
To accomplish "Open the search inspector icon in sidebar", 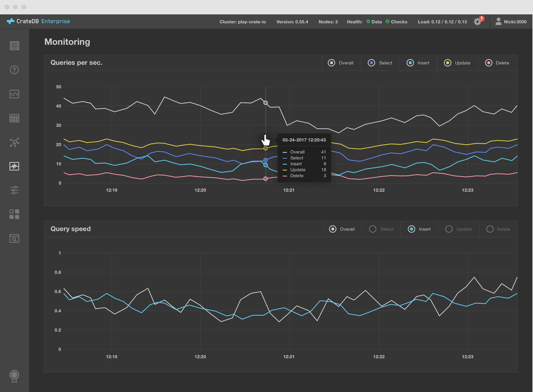I will pyautogui.click(x=14, y=239).
